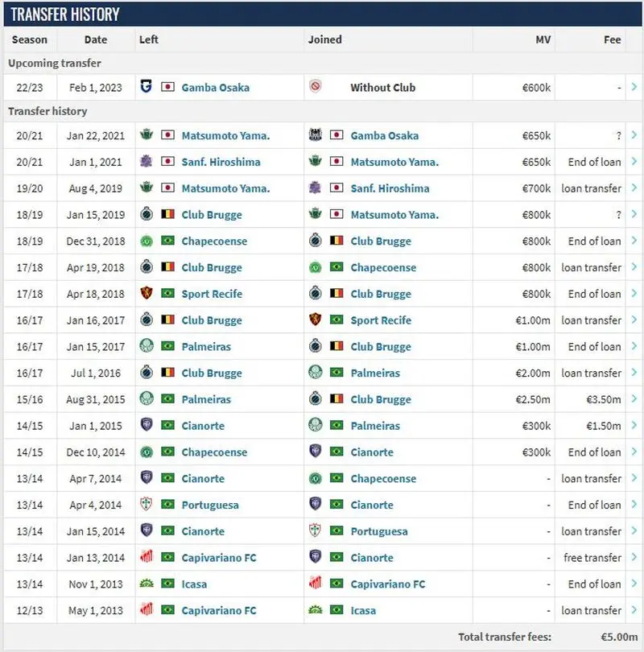This screenshot has height=652, width=644.
Task: Open Portuguesa link in Apr 4, 2014 row
Action: [210, 505]
